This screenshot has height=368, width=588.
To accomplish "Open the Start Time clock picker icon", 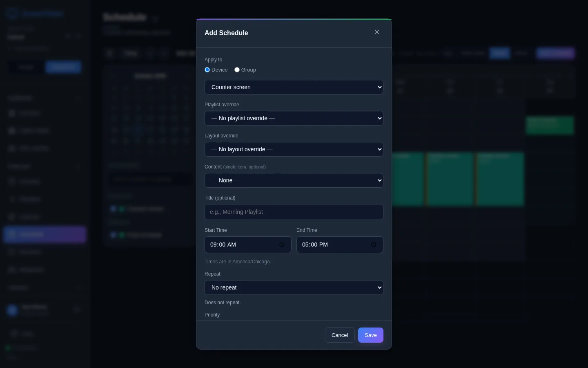I will click(x=282, y=245).
